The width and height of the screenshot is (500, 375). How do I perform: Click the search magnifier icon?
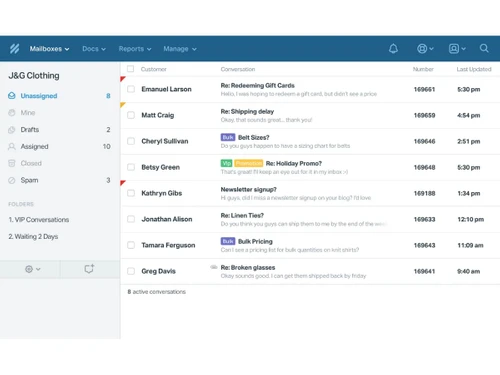[484, 49]
